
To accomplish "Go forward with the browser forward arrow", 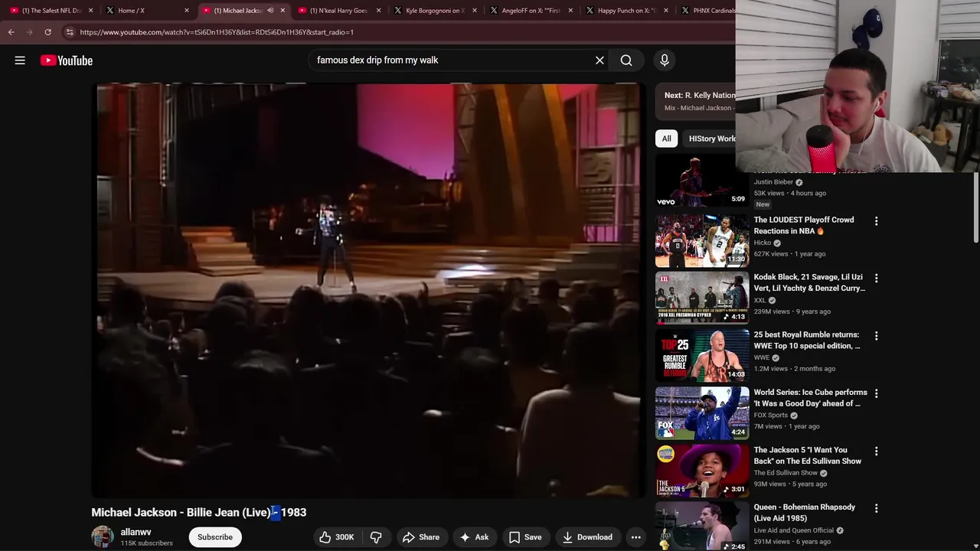I will coord(29,32).
